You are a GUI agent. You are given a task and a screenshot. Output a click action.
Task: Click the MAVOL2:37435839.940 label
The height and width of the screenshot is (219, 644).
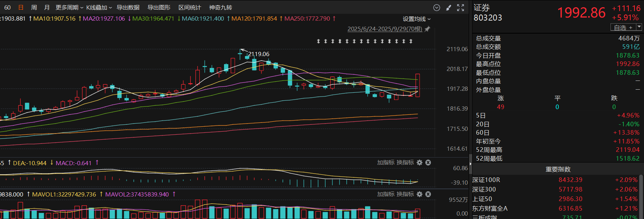(137, 195)
